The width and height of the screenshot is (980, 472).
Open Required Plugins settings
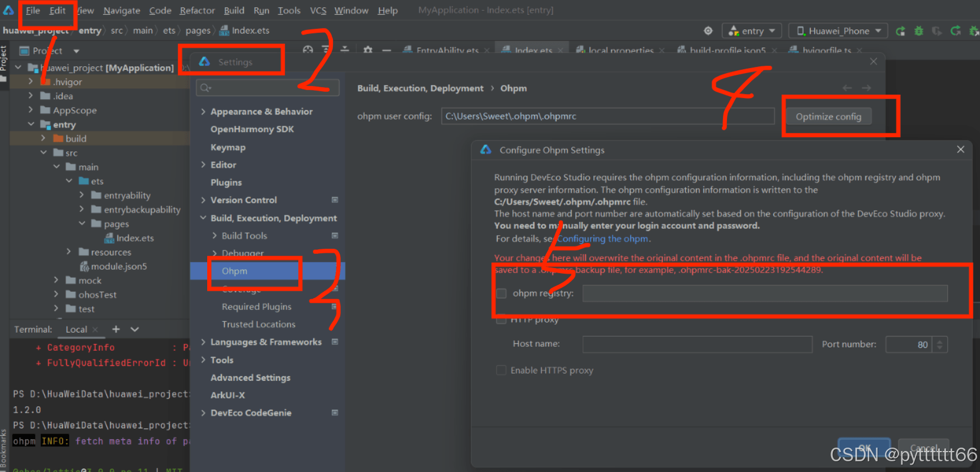[x=256, y=307]
